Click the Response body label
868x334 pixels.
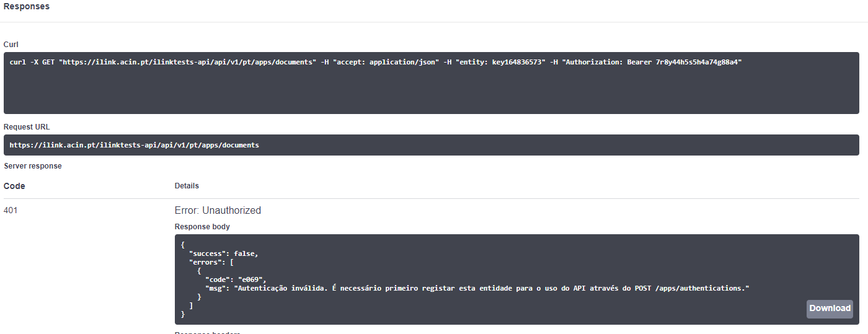pos(202,227)
